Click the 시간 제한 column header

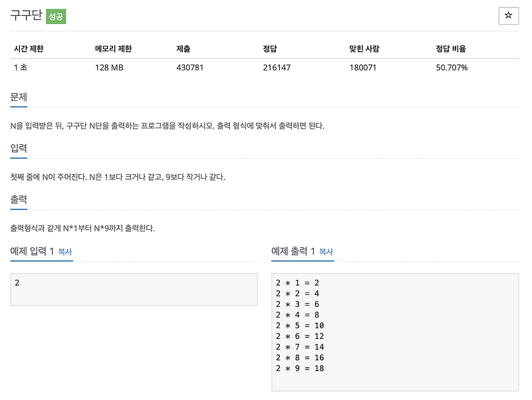(31, 48)
